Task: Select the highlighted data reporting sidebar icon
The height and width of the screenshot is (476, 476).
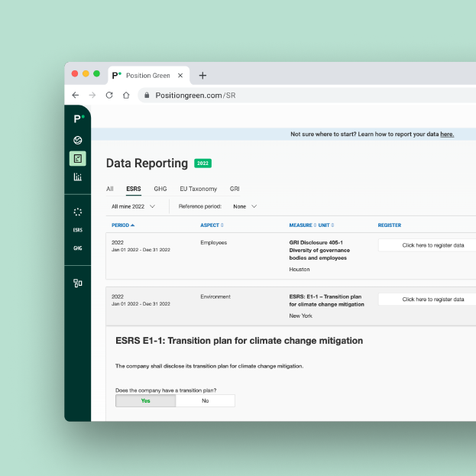Action: tap(77, 158)
